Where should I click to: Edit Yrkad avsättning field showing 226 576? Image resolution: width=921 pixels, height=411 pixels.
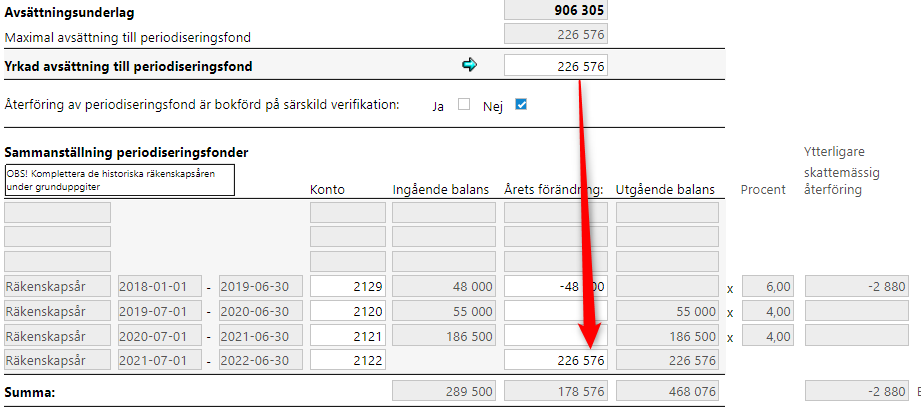555,66
